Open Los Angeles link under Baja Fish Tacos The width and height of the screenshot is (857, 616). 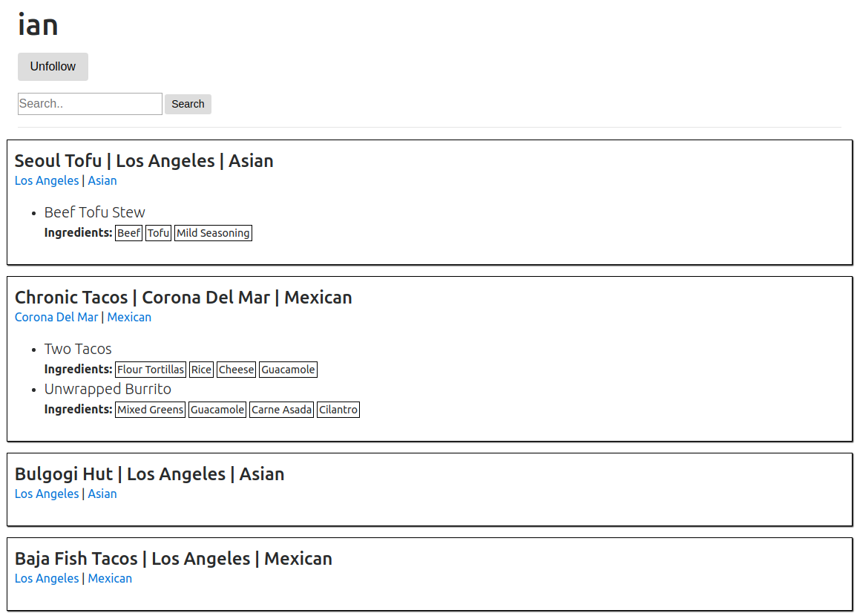tap(47, 578)
